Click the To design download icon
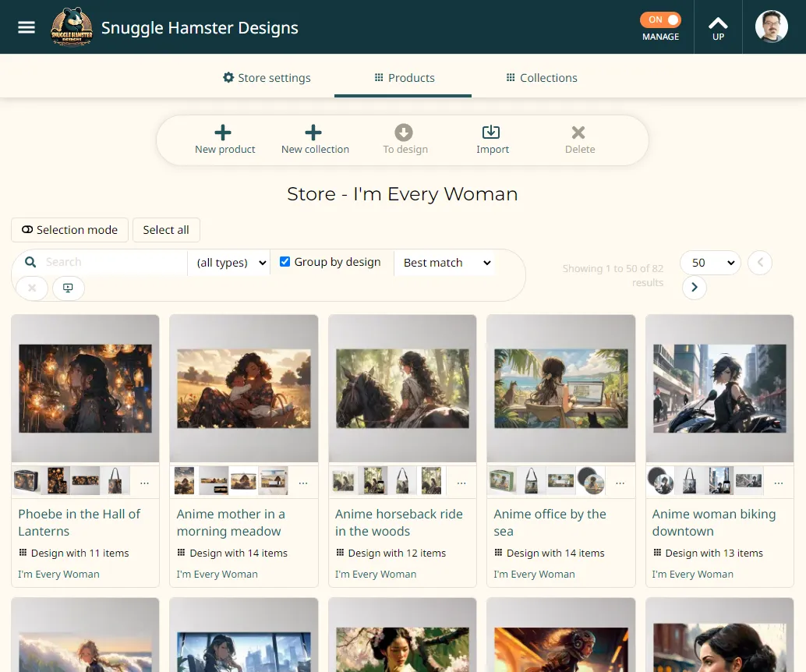Screen dimensions: 806x672 pyautogui.click(x=404, y=133)
